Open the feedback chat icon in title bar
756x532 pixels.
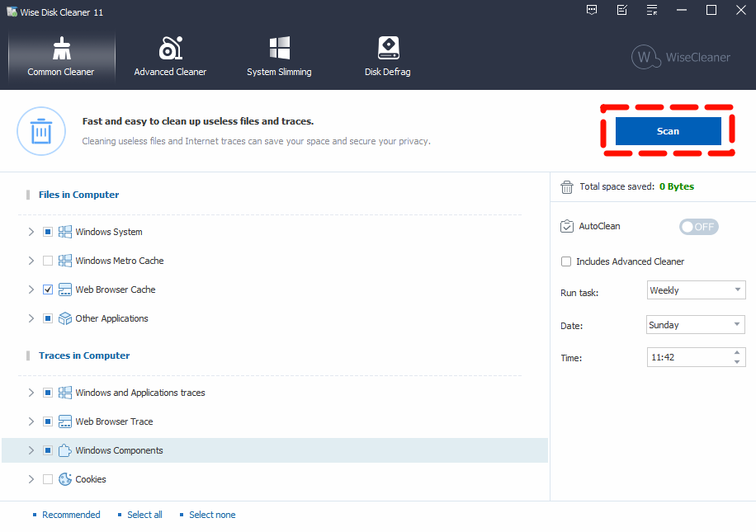point(592,10)
